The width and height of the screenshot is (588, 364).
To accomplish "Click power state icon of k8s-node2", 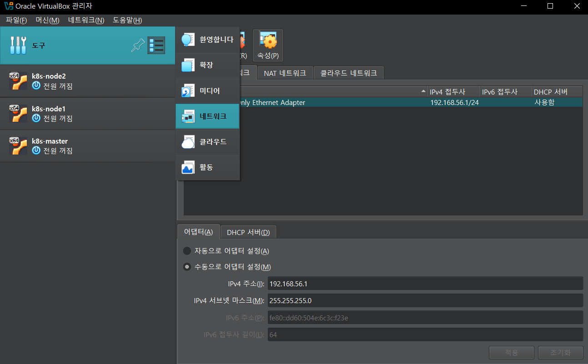I will 36,86.
